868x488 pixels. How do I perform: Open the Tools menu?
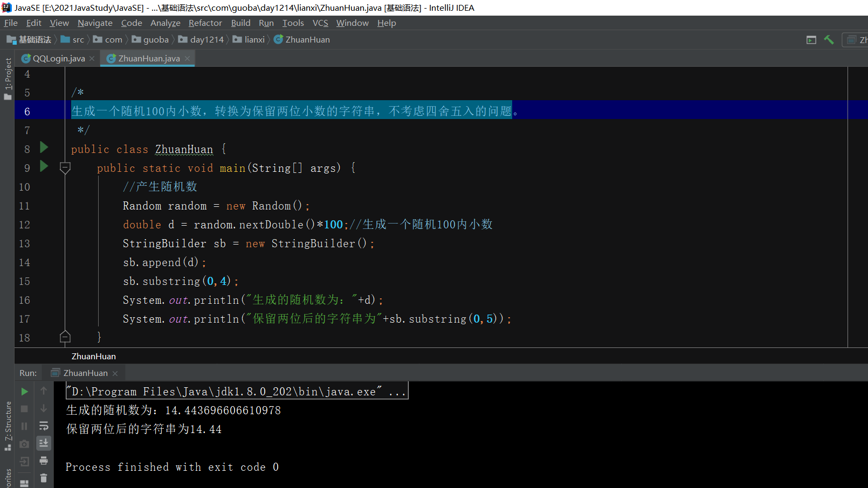293,23
